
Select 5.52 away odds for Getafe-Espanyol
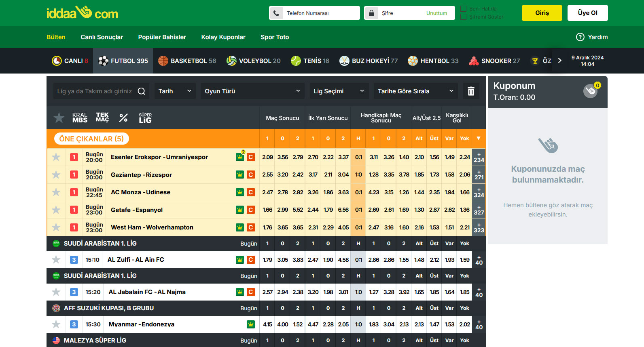click(298, 210)
